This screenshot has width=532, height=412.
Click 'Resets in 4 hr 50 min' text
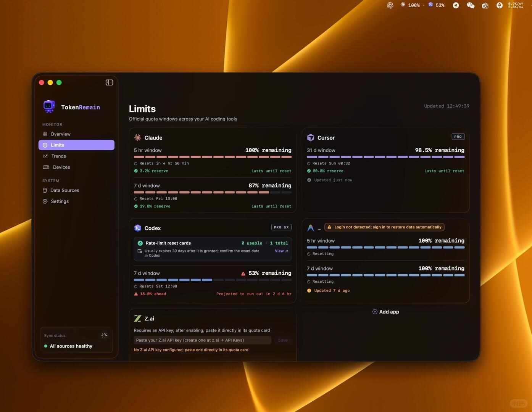click(164, 163)
